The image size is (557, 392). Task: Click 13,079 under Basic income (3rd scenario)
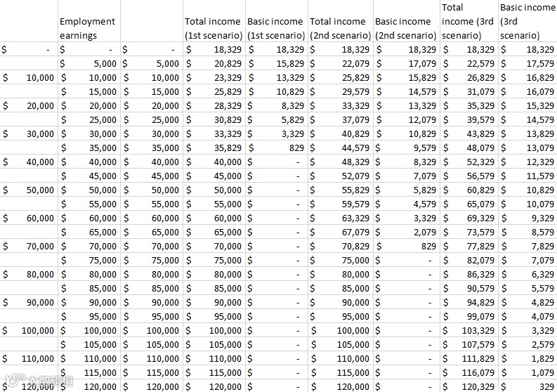coord(540,148)
